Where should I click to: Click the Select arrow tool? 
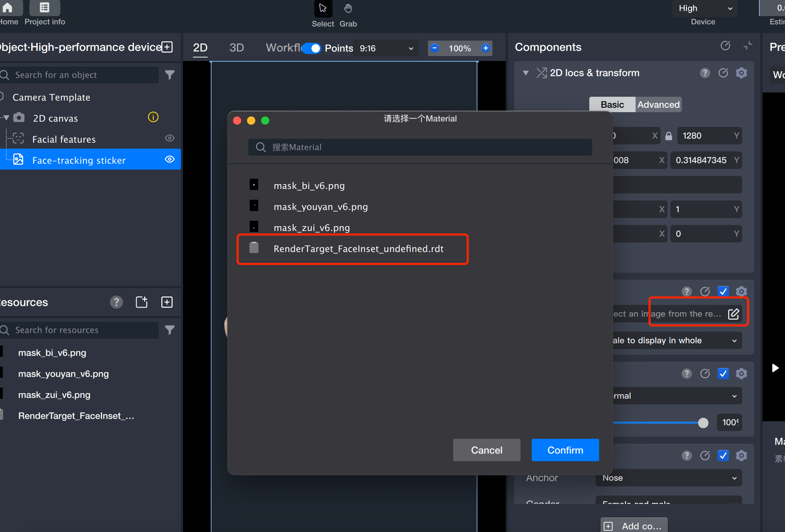click(x=323, y=9)
